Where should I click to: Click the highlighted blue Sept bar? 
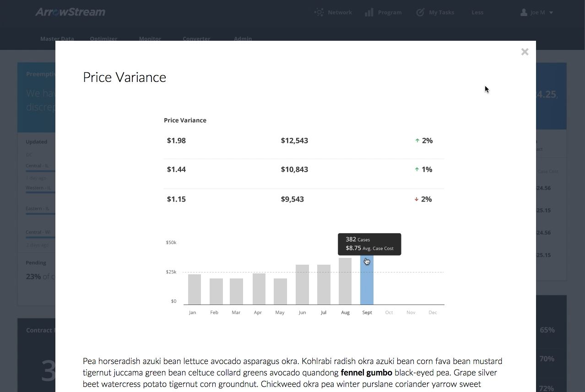pos(367,280)
